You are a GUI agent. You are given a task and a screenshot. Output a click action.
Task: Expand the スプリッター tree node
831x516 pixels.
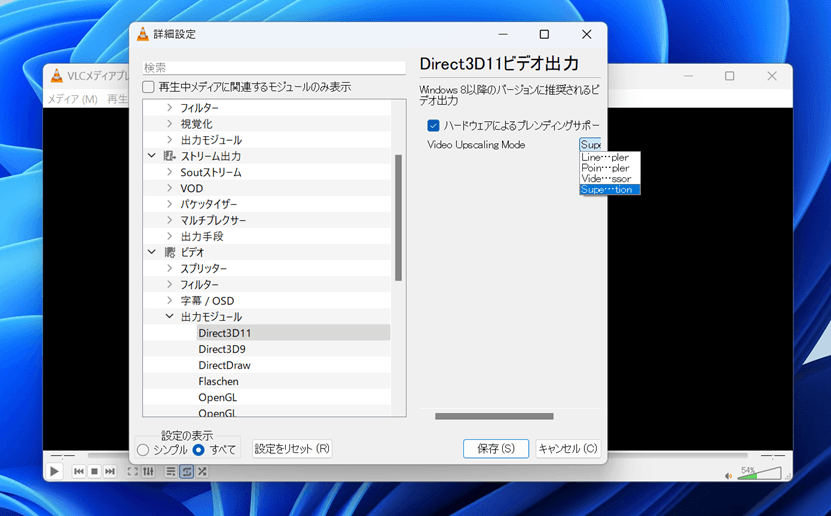coord(169,269)
